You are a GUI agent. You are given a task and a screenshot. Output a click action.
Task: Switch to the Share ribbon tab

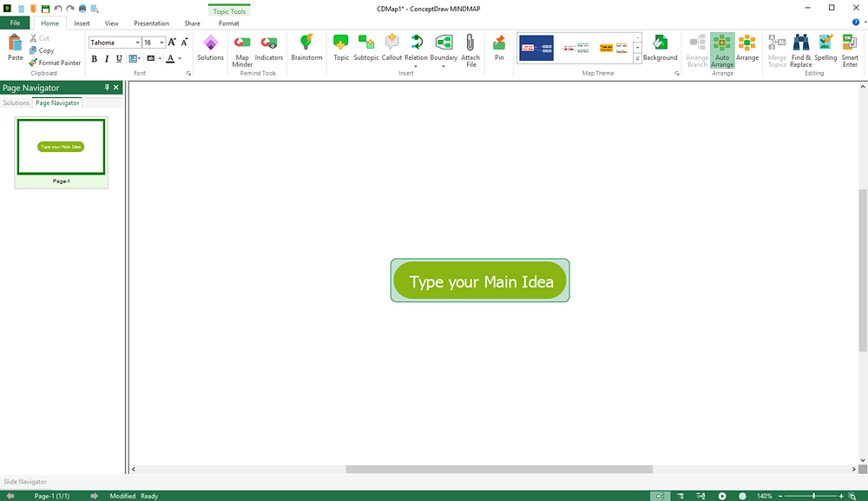192,23
